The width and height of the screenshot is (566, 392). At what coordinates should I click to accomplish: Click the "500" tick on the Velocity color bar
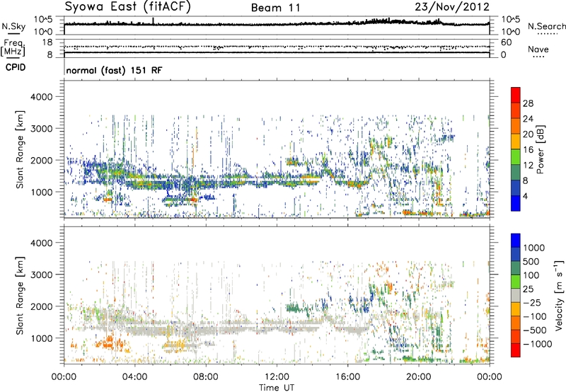[x=531, y=262]
